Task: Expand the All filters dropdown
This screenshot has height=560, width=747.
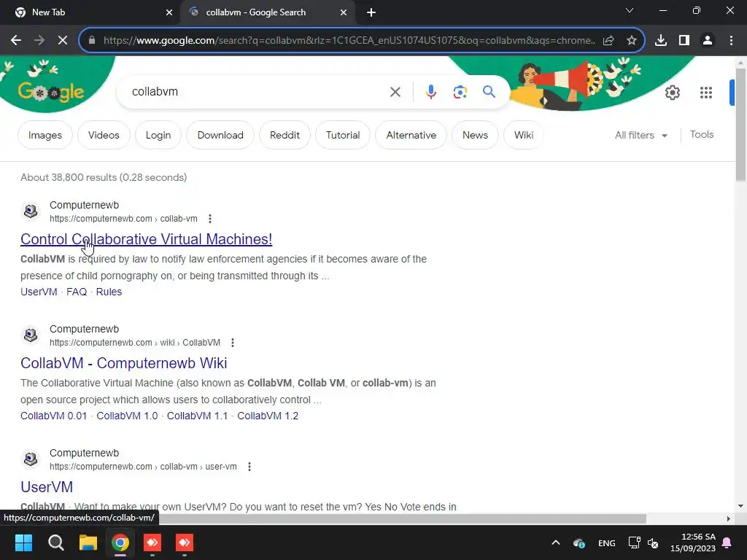Action: 640,135
